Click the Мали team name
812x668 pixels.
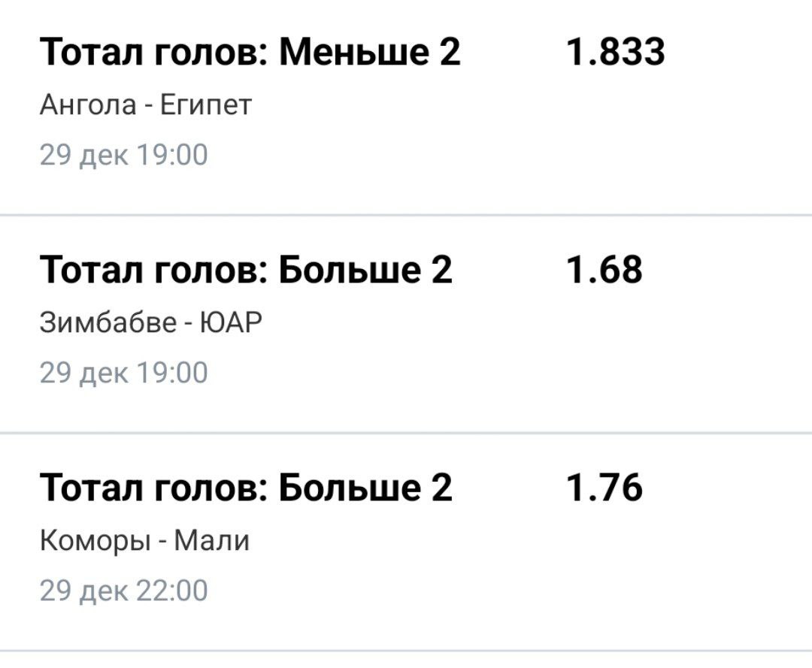coord(211,540)
